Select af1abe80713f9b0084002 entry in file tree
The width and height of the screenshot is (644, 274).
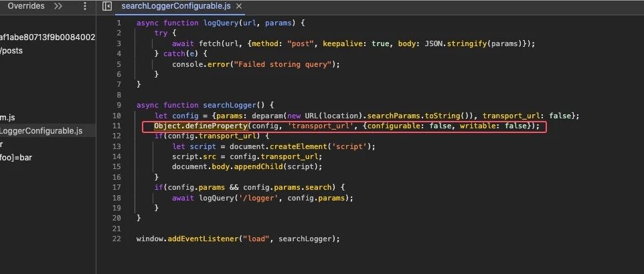point(48,37)
